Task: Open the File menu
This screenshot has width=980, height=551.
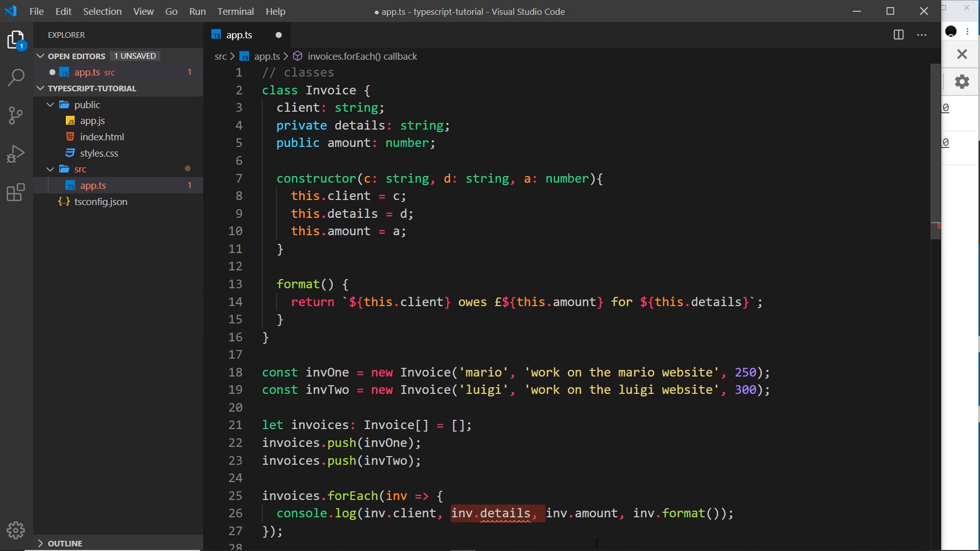Action: point(37,11)
